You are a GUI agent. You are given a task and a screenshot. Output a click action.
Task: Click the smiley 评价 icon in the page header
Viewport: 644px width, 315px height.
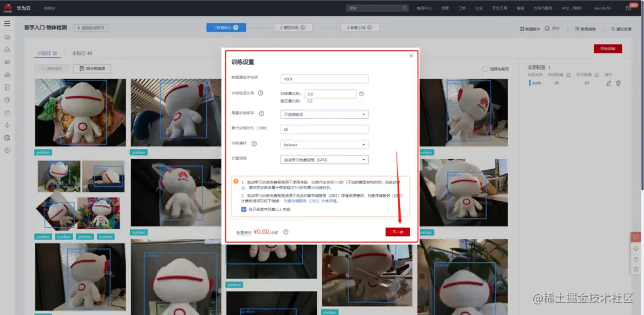coord(547,28)
